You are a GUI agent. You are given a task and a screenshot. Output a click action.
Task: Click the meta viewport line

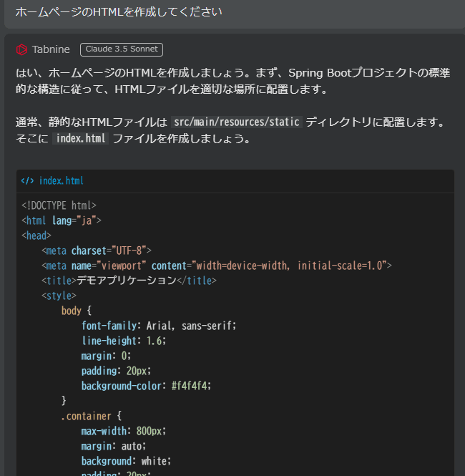point(217,266)
